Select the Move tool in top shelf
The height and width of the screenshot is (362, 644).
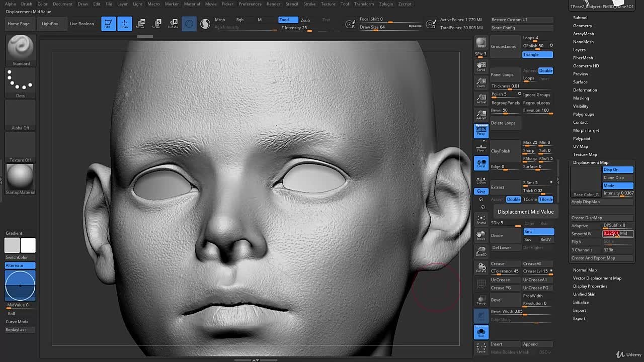click(140, 24)
